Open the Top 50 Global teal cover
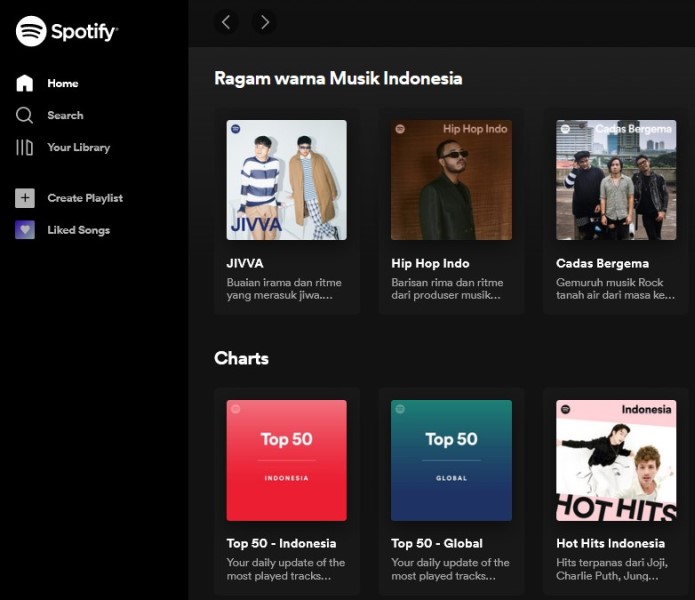This screenshot has height=600, width=695. click(451, 460)
